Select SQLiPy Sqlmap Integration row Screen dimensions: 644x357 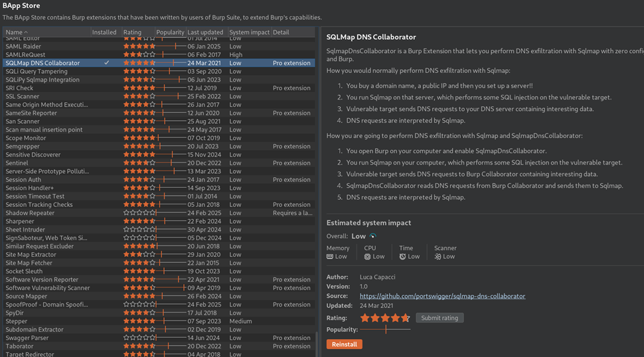coord(159,80)
